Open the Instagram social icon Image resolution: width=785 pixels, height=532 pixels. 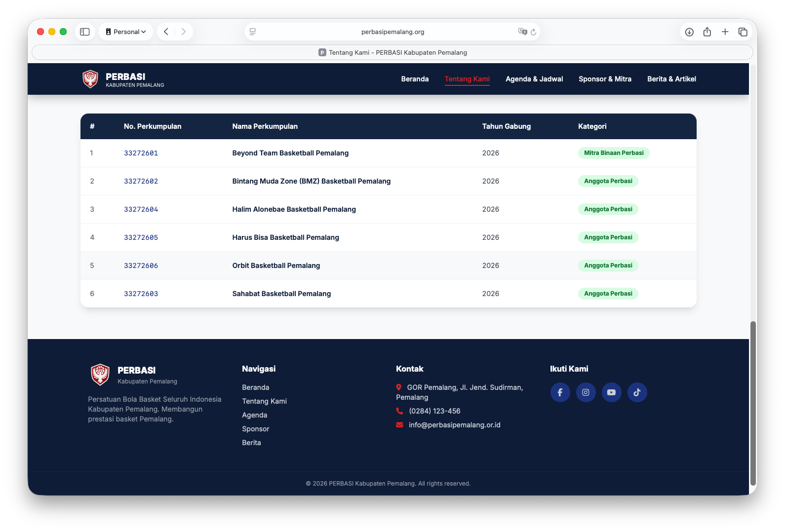(x=586, y=392)
